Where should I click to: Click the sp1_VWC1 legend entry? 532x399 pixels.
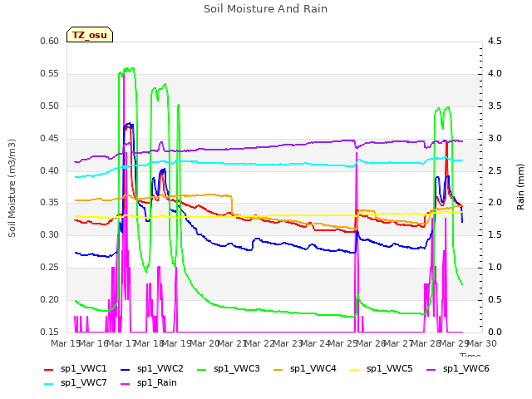tap(76, 369)
